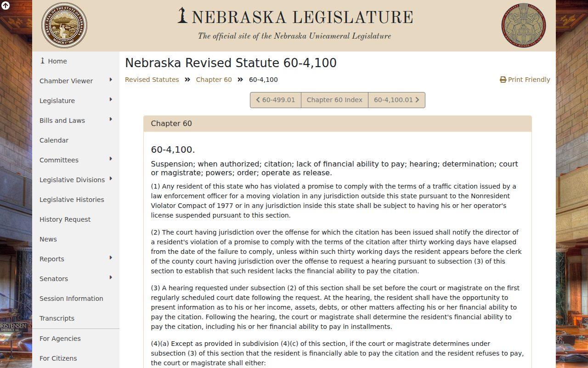
Task: Click the Print Friendly link
Action: (x=525, y=80)
